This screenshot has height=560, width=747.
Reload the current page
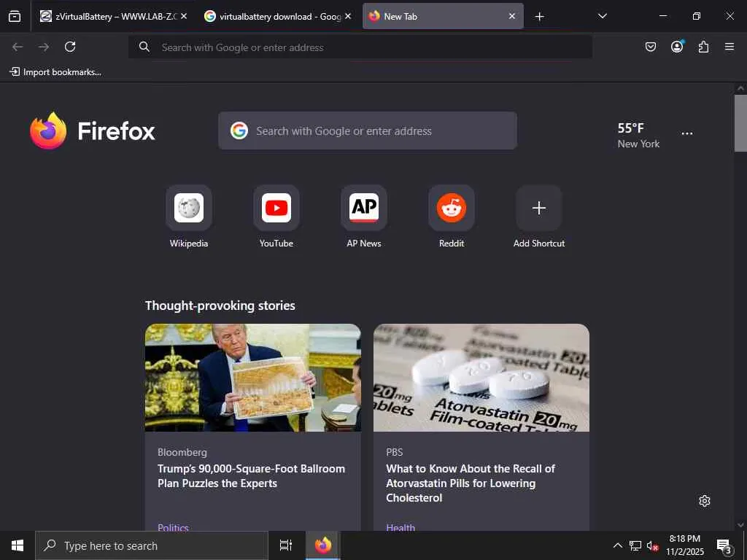click(70, 47)
